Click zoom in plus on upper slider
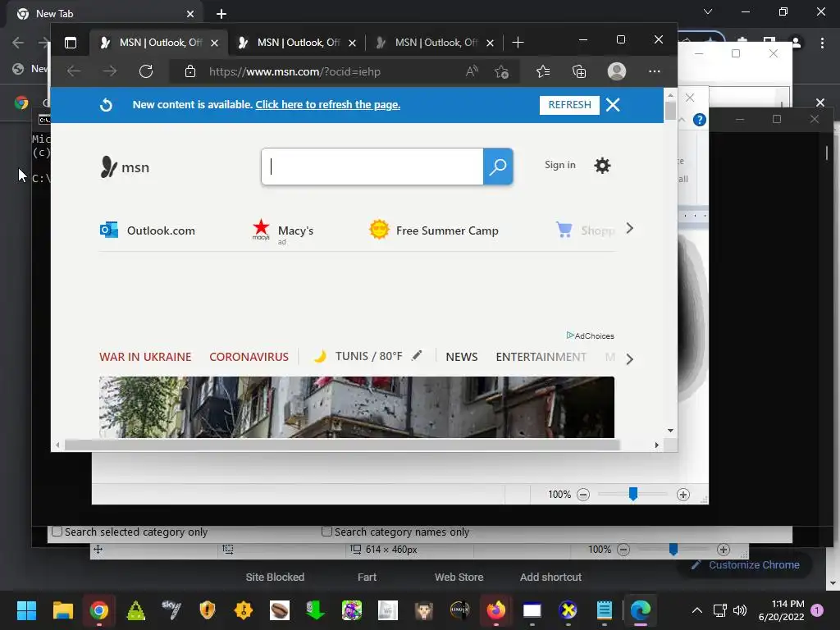This screenshot has height=630, width=840. (x=682, y=495)
